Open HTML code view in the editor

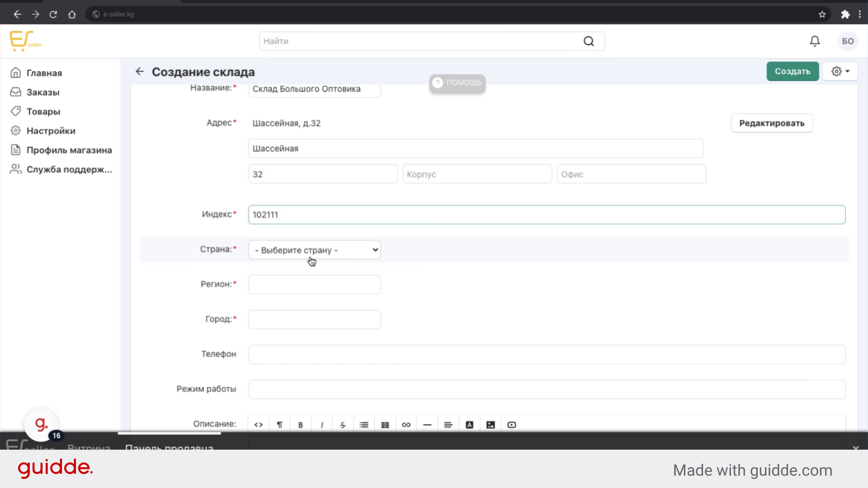259,425
